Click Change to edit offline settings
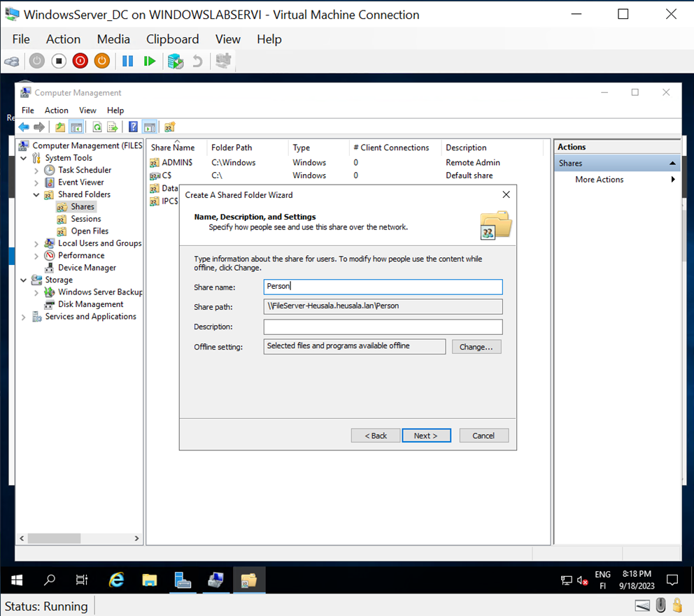 (476, 346)
